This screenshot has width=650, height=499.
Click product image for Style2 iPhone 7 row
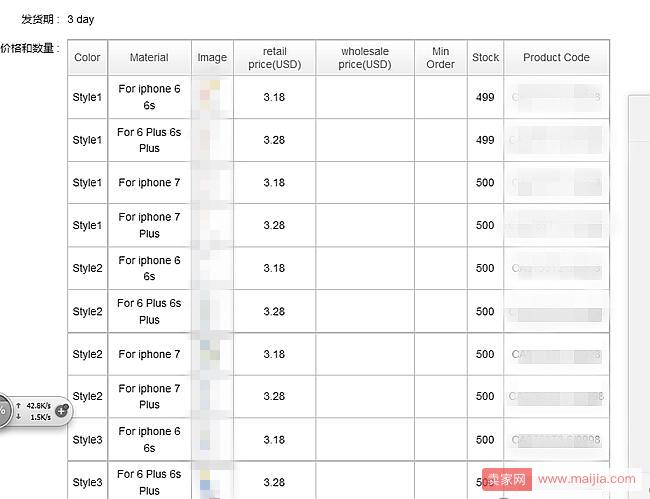pyautogui.click(x=211, y=354)
